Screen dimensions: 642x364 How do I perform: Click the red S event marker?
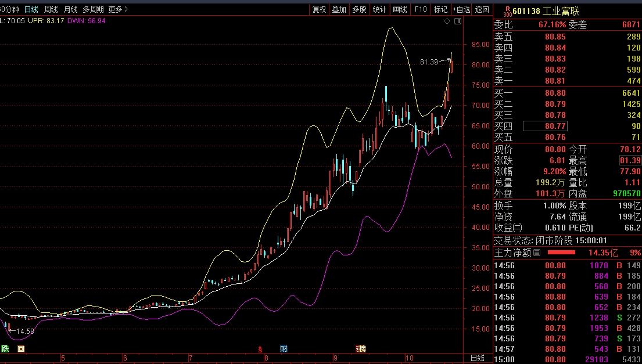click(x=260, y=349)
